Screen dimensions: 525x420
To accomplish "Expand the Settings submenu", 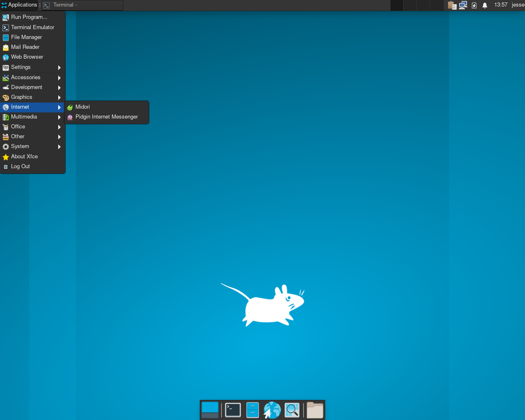I will 32,67.
